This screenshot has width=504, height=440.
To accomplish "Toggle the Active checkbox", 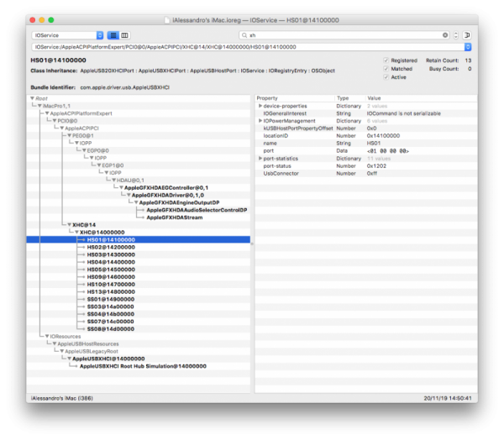I will point(386,77).
